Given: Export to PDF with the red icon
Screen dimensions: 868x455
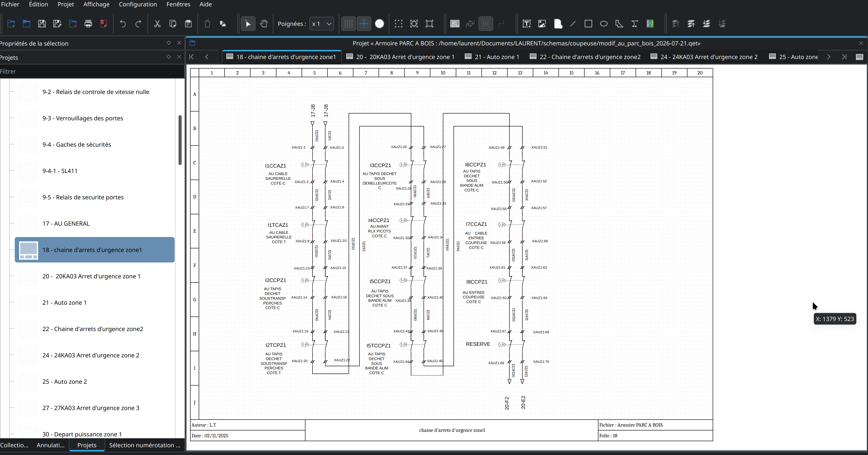Looking at the screenshot, I should pos(104,24).
